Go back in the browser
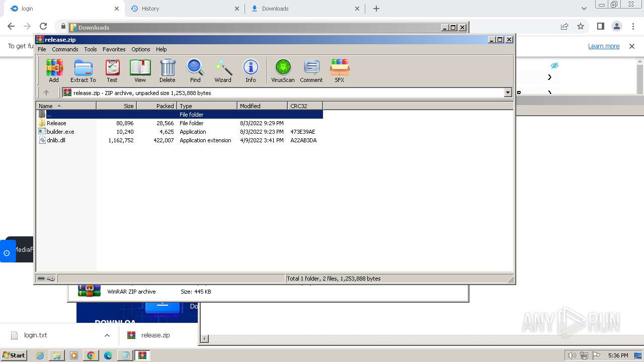This screenshot has width=644, height=362. [x=11, y=26]
